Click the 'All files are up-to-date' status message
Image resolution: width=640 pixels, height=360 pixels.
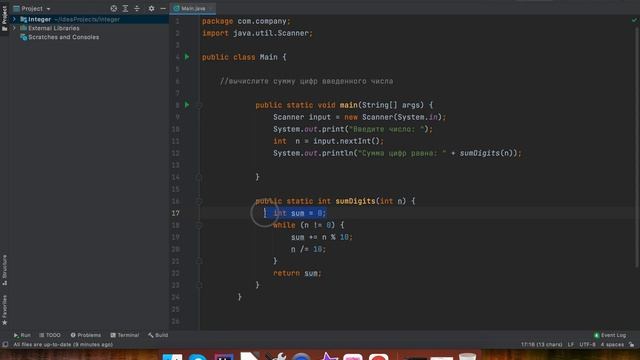pos(63,344)
